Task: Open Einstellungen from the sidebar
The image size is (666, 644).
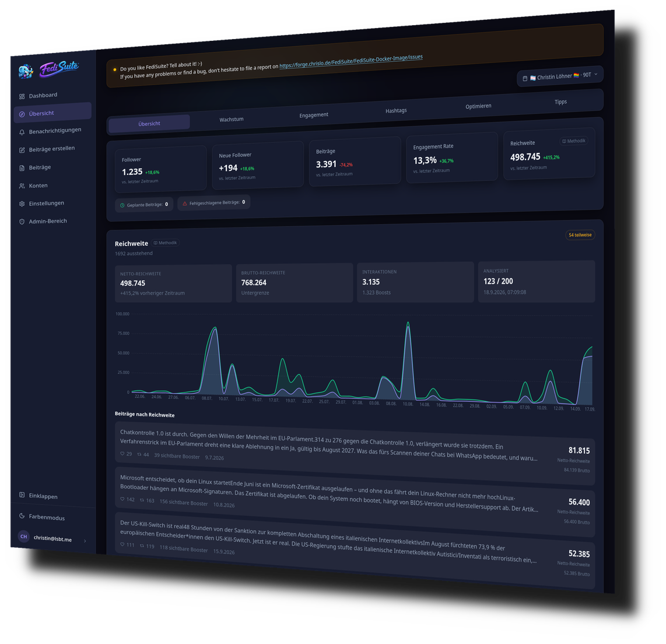Action: click(x=52, y=204)
